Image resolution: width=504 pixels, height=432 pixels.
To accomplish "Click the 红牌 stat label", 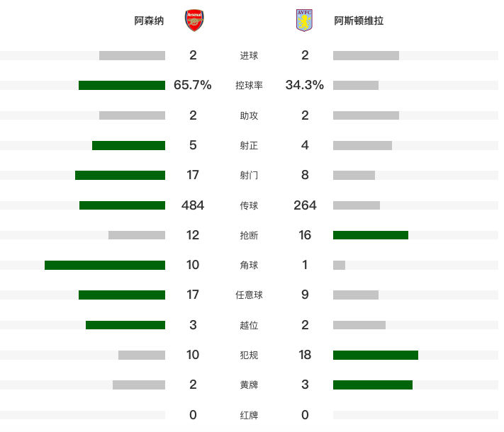I will (249, 415).
